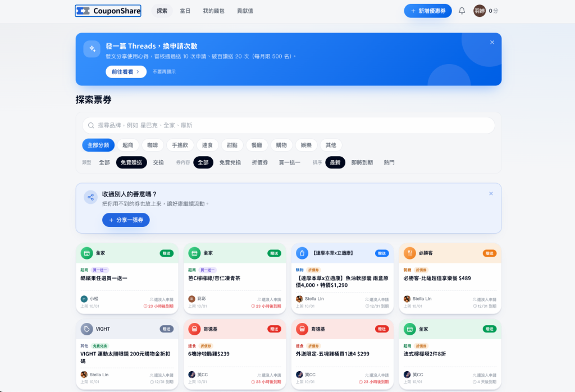Click the 前往看看 button
Screen dimensions: 575x392
click(126, 72)
